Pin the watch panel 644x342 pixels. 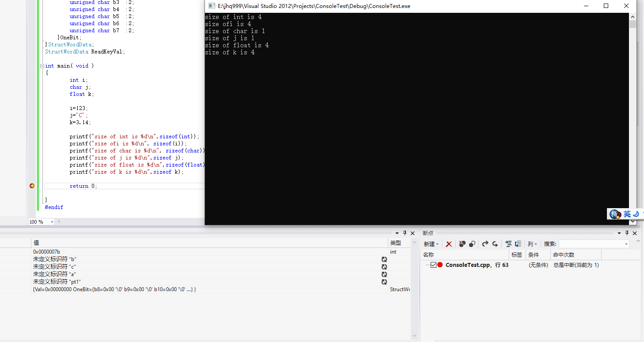point(405,233)
